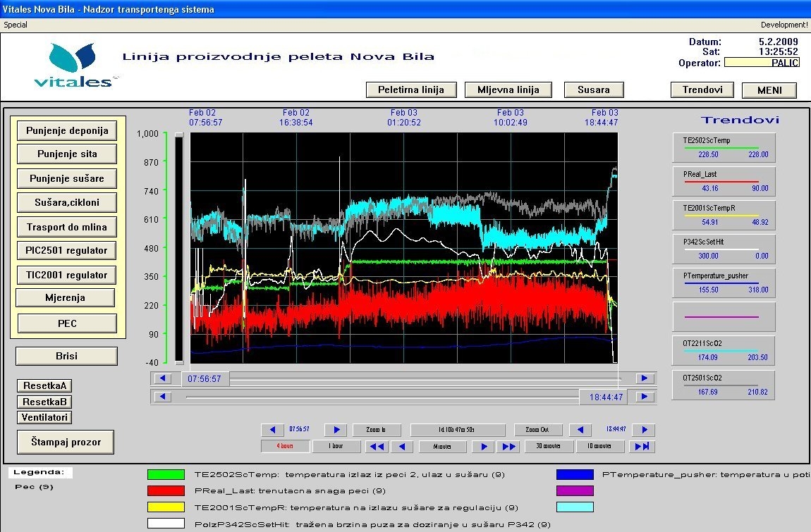811x532 pixels.
Task: Click the Operator name field
Action: (762, 63)
